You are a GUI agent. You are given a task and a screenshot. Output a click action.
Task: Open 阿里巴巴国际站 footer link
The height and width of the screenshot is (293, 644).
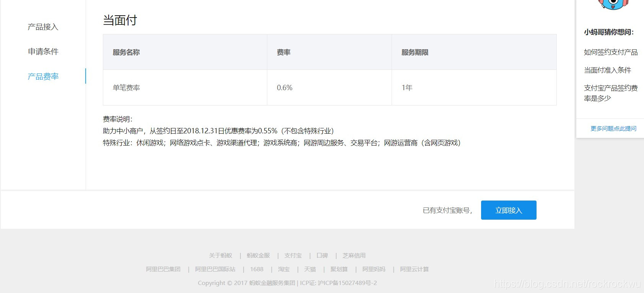(x=215, y=269)
